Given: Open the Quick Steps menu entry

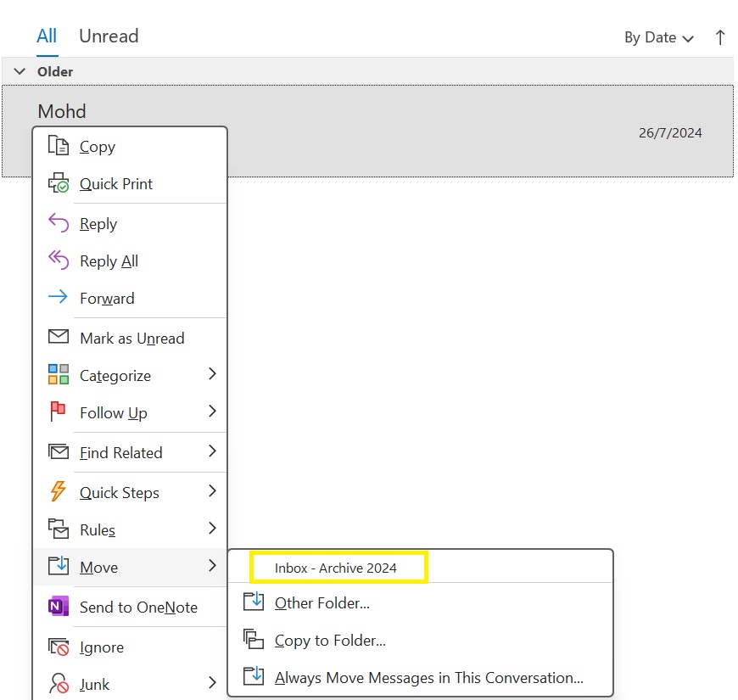Looking at the screenshot, I should coord(130,492).
